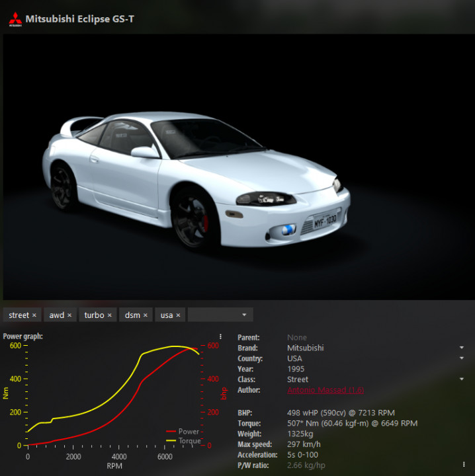The width and height of the screenshot is (475, 476).
Task: Click the Parent value None
Action: [x=297, y=338]
